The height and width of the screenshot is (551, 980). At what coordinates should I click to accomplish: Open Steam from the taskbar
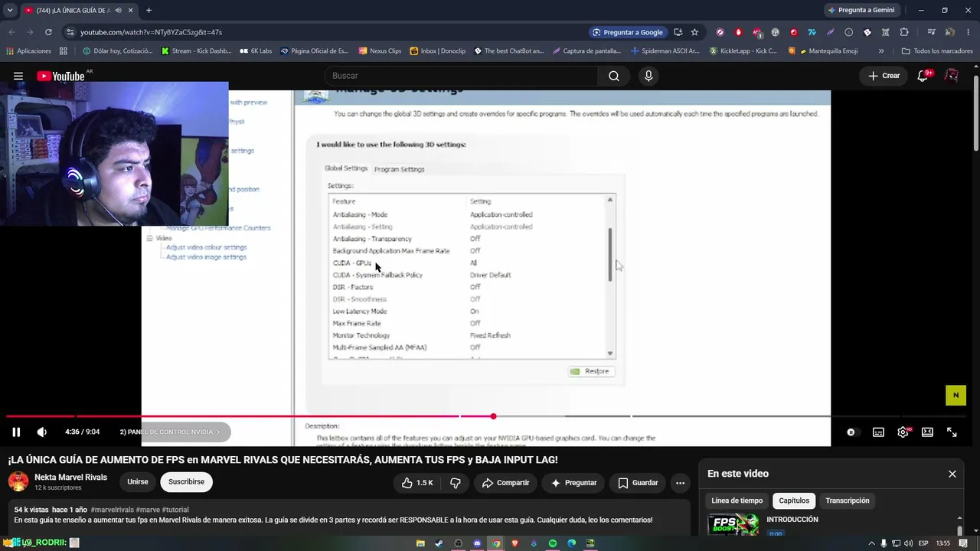[439, 543]
